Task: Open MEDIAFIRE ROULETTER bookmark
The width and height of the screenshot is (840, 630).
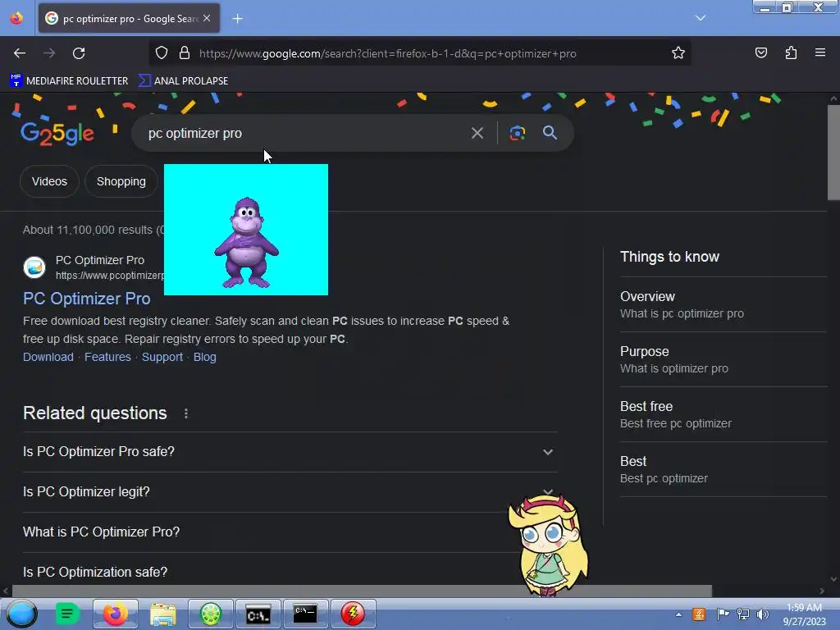Action: point(69,81)
